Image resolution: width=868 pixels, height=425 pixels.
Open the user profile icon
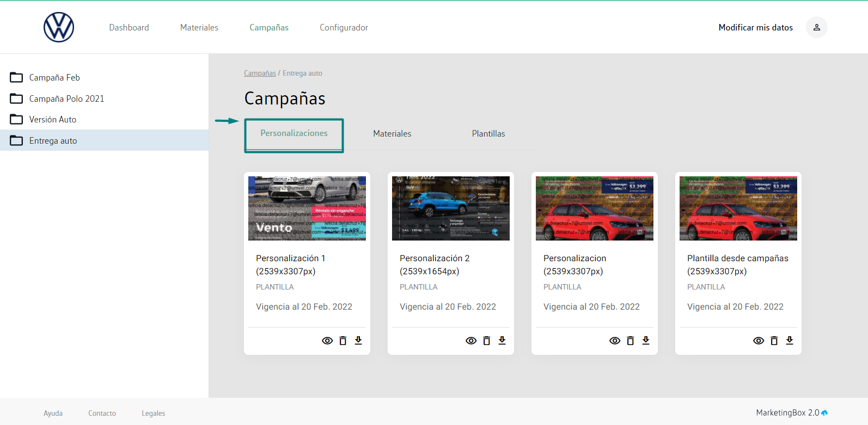[x=817, y=27]
